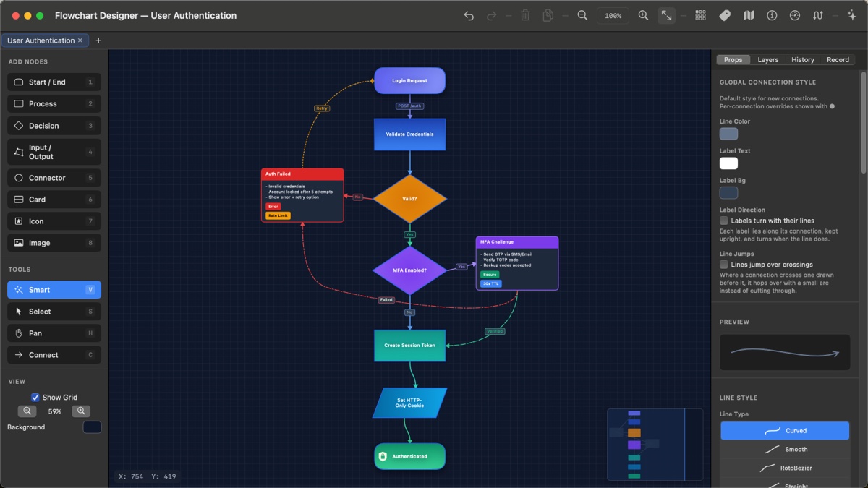Image resolution: width=868 pixels, height=488 pixels.
Task: Select the Smooth line type
Action: pyautogui.click(x=785, y=450)
